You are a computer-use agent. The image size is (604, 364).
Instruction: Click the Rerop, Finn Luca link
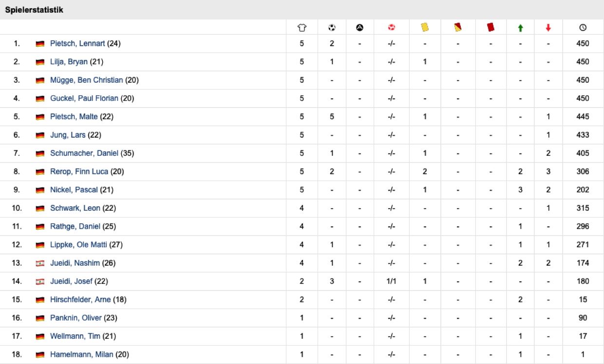click(79, 172)
